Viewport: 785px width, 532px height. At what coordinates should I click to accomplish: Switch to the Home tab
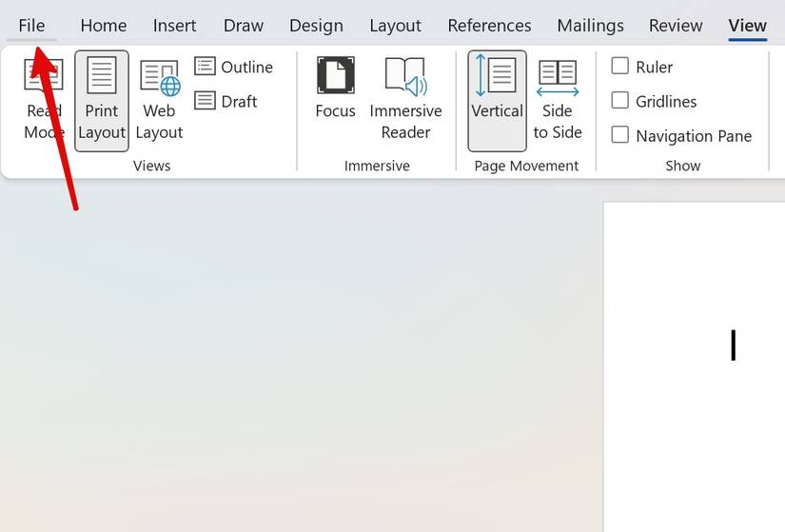pos(104,26)
